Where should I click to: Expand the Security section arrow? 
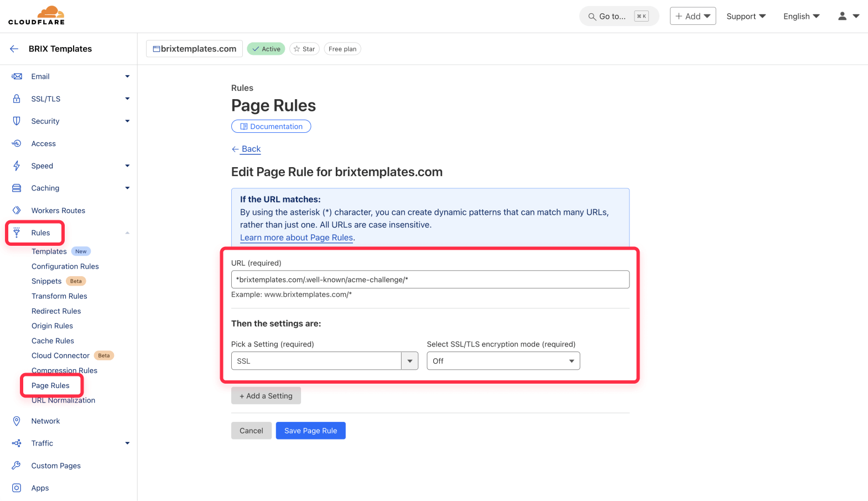pos(127,121)
